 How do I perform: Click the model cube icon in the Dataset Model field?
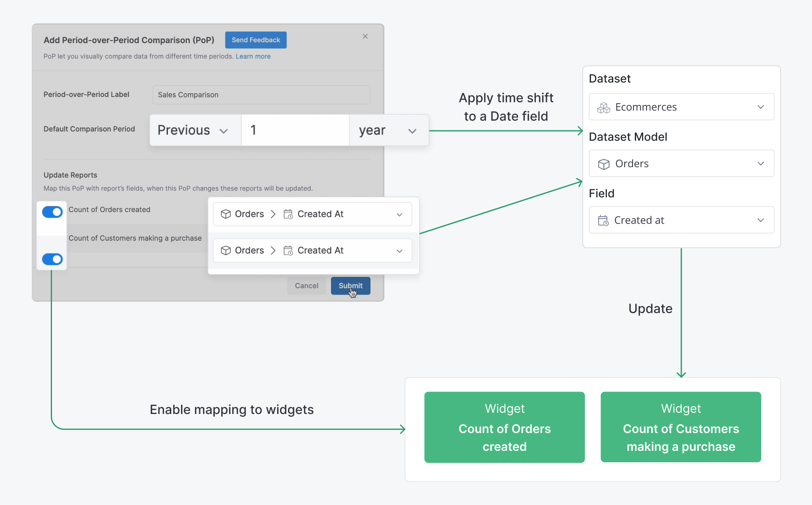coord(604,164)
